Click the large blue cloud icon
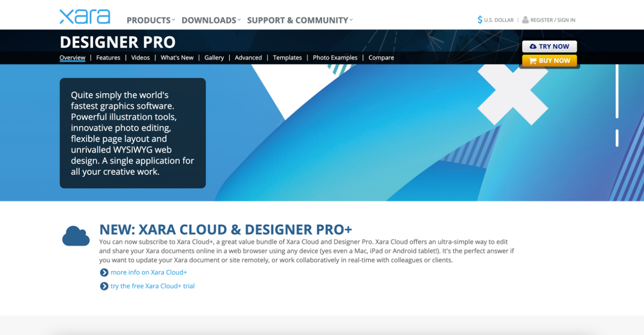Image resolution: width=644 pixels, height=335 pixels. click(76, 236)
